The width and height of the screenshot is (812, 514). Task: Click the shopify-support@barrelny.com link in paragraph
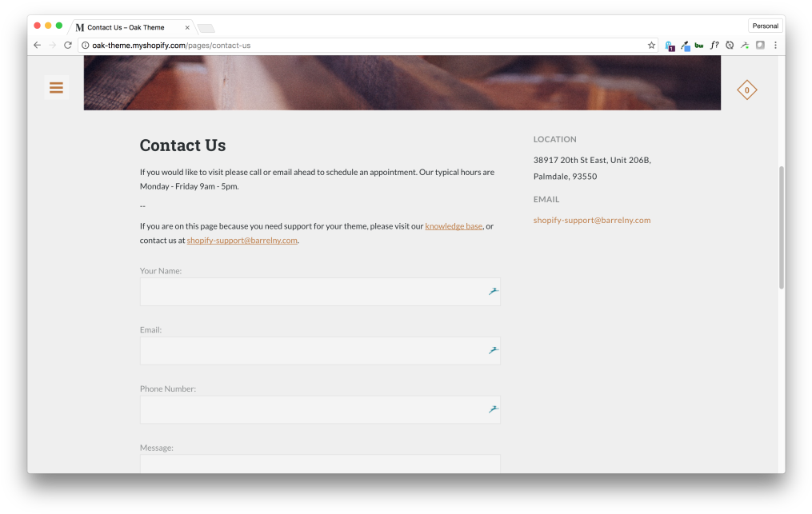242,240
